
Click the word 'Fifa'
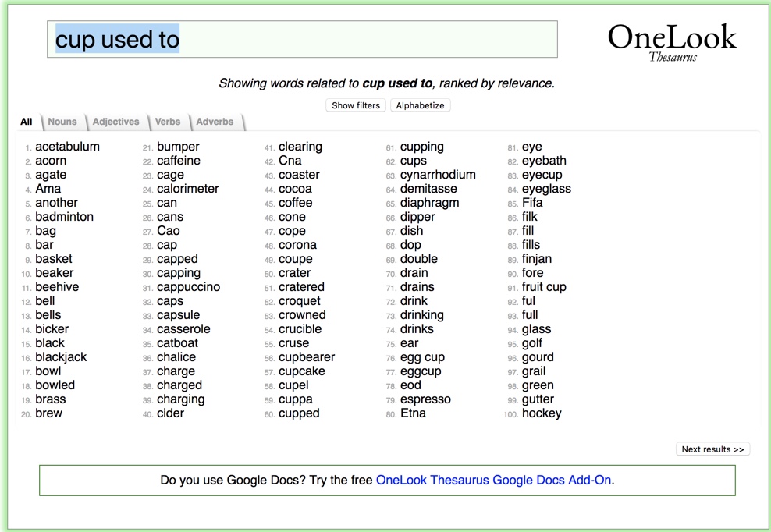(532, 203)
